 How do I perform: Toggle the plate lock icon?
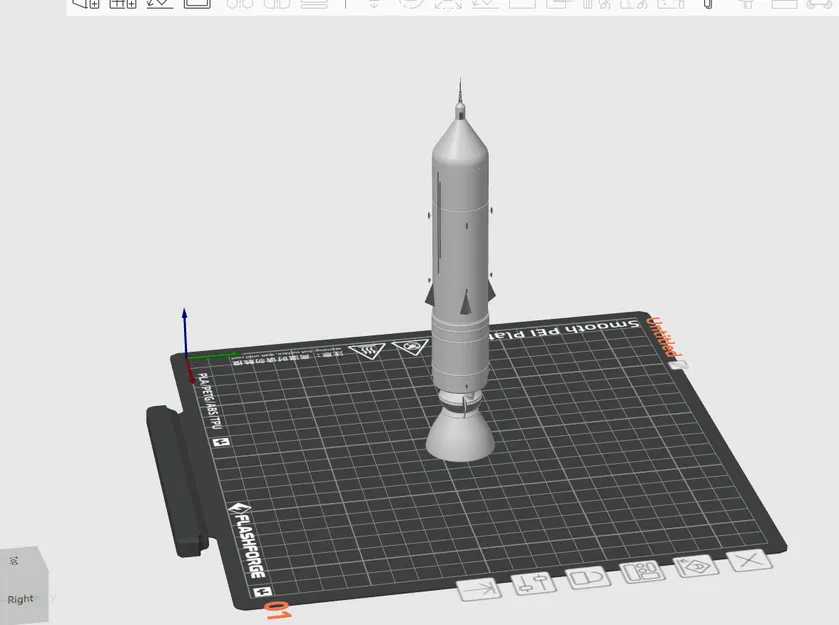click(588, 578)
